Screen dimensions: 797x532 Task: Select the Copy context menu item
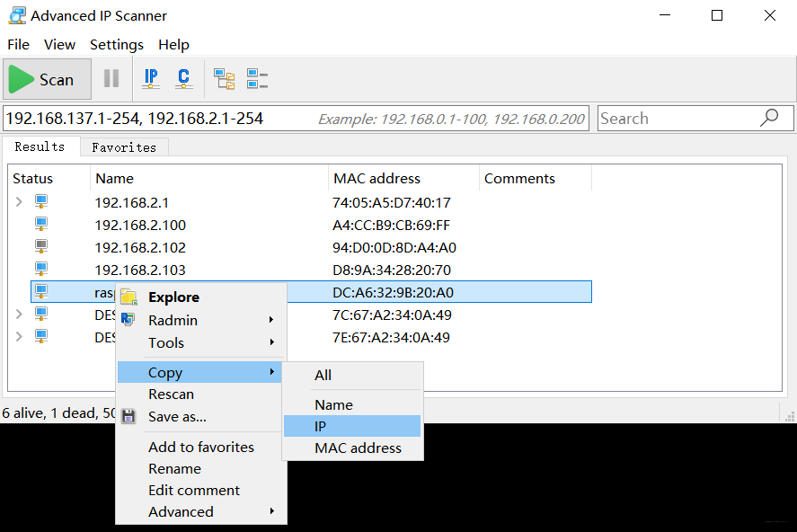point(199,372)
